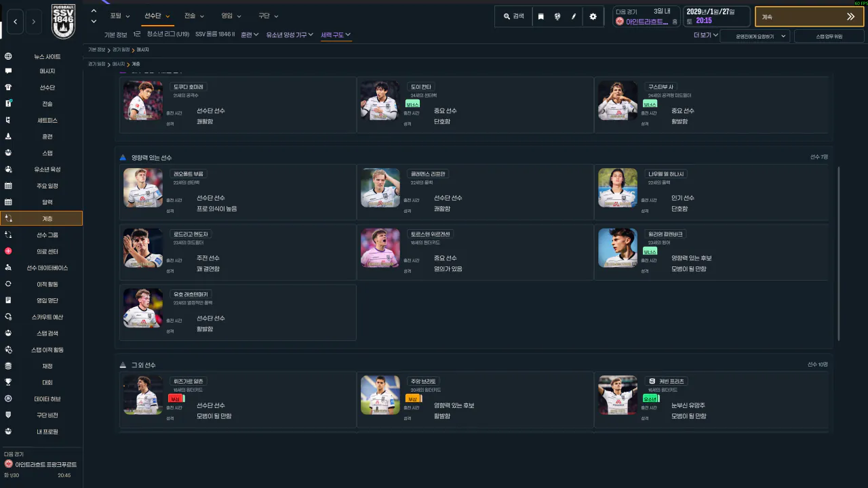
Task: Open the 세력 구도 tab
Action: point(336,35)
